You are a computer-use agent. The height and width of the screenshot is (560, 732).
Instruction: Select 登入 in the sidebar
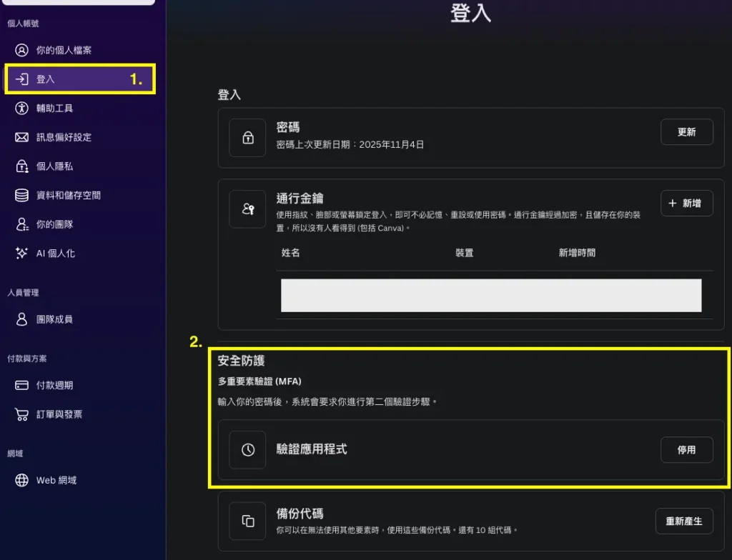pos(79,79)
